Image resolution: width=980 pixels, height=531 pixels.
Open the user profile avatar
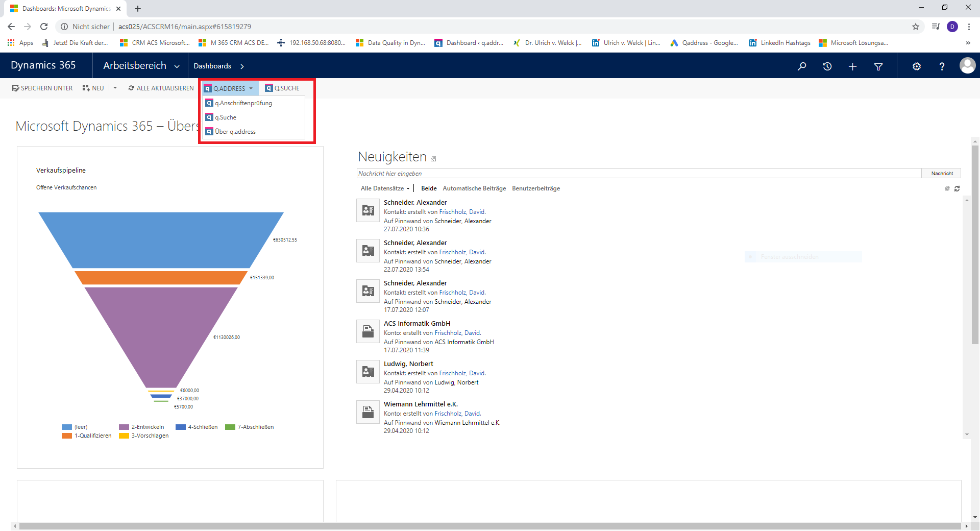click(967, 65)
